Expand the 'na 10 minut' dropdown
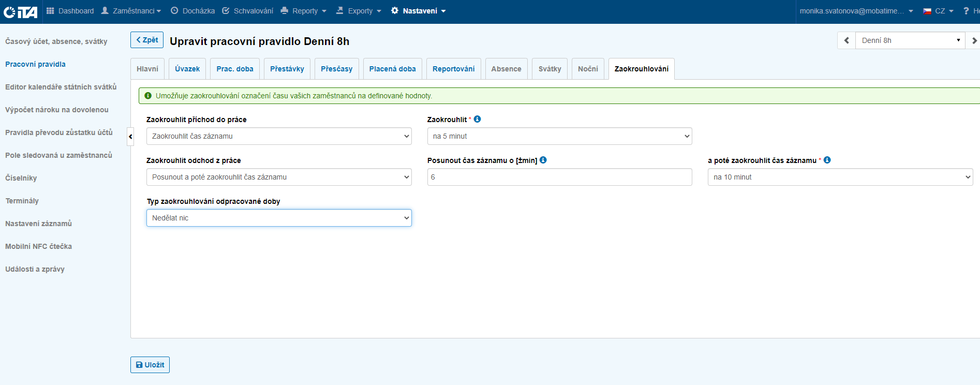This screenshot has width=980, height=385. 840,177
